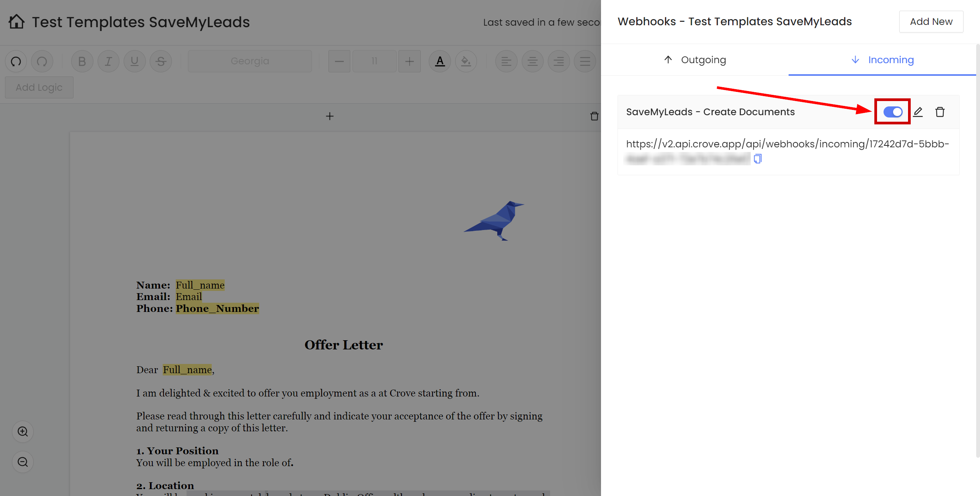Toggle bold formatting
This screenshot has width=980, height=496.
82,61
